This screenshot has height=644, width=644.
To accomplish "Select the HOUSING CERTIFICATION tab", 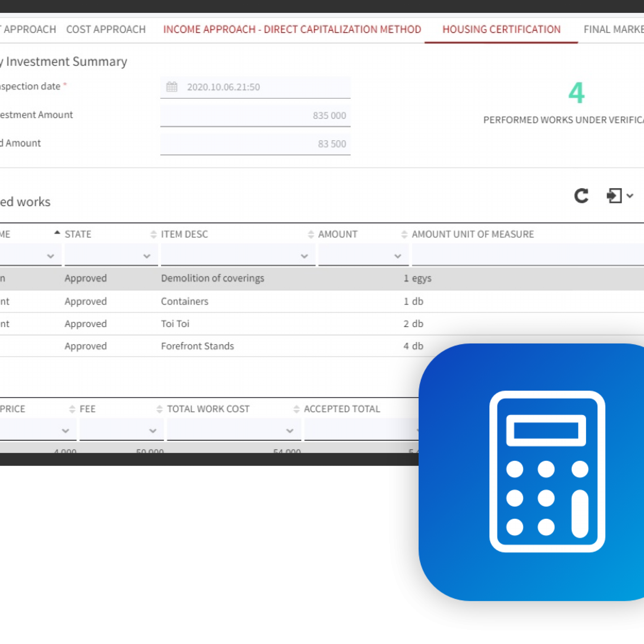I will (x=501, y=29).
